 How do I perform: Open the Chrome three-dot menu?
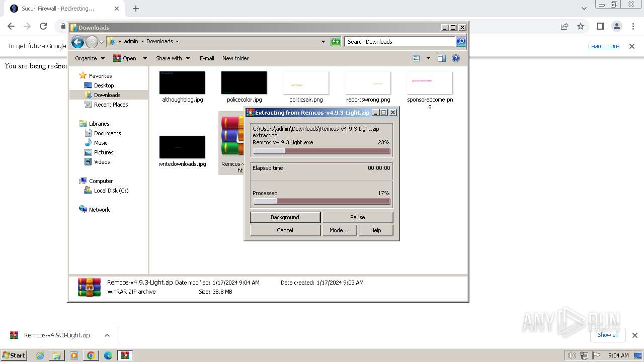point(632,26)
